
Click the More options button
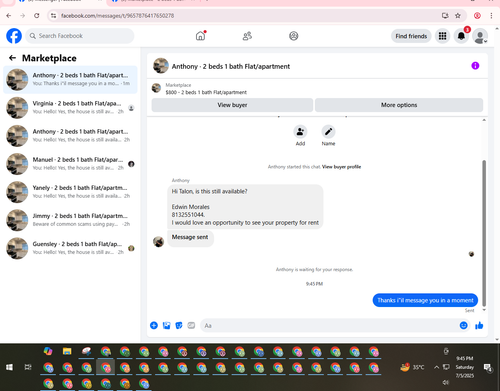coord(399,105)
